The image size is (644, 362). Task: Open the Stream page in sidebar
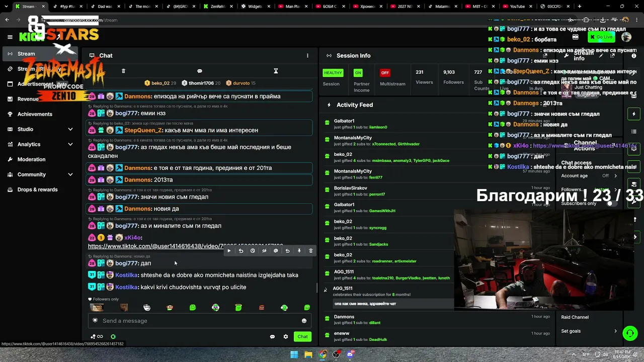tap(40, 54)
